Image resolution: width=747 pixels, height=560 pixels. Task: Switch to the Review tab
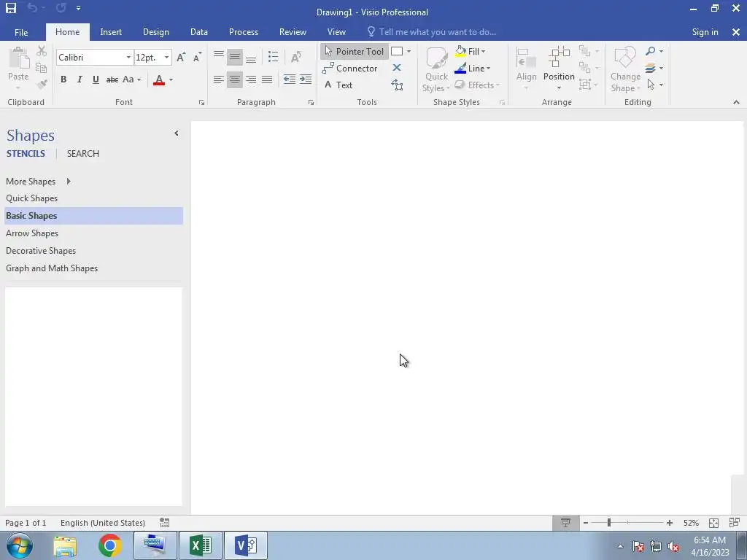(x=293, y=32)
